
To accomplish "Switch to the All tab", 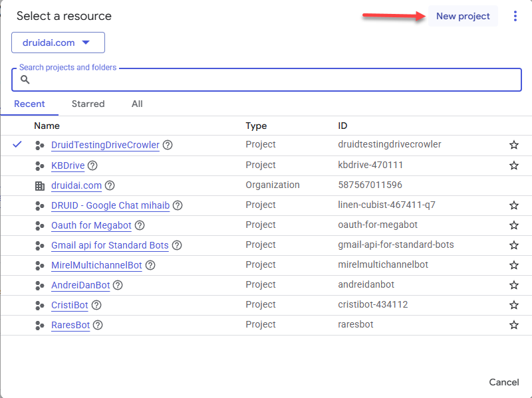I will [x=137, y=104].
